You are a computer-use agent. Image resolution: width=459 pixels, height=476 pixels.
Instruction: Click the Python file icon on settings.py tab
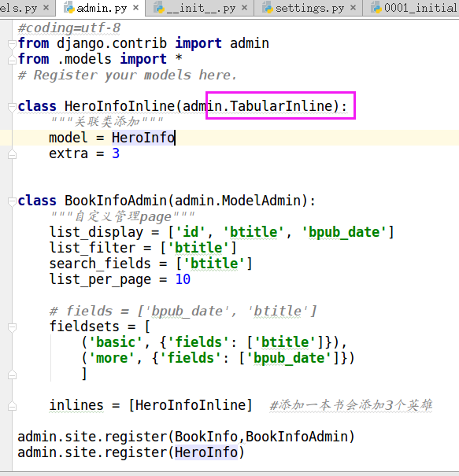pyautogui.click(x=268, y=8)
